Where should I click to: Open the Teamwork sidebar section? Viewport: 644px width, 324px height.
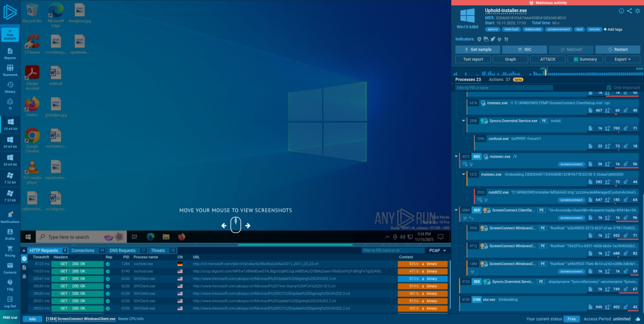tap(10, 70)
